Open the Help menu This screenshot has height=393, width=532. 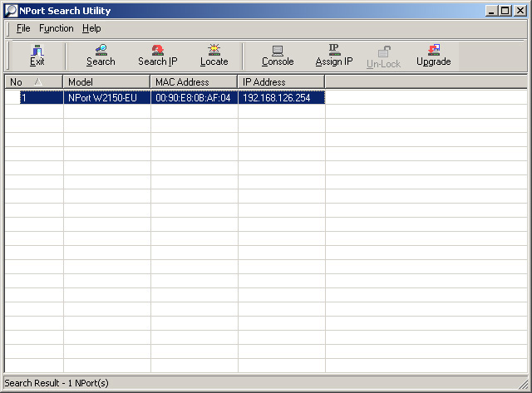pyautogui.click(x=91, y=28)
